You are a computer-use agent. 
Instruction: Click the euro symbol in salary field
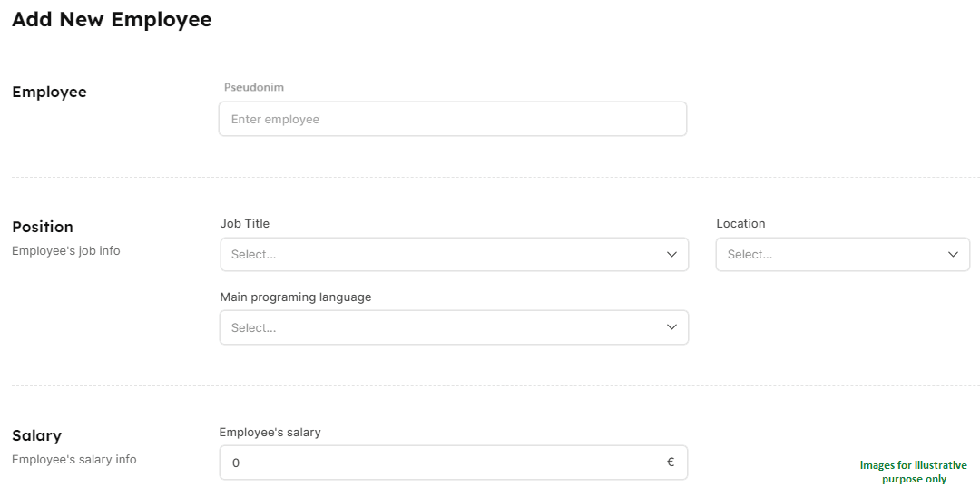pyautogui.click(x=671, y=463)
